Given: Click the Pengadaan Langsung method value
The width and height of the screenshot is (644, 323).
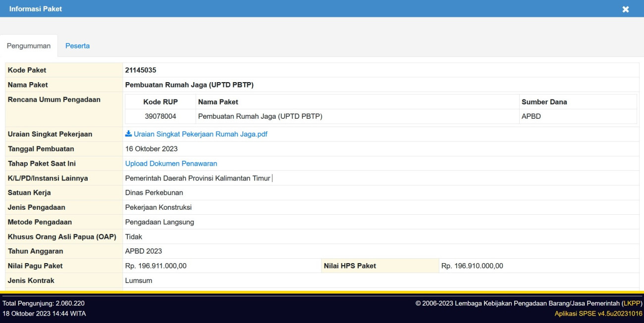Looking at the screenshot, I should [x=160, y=222].
